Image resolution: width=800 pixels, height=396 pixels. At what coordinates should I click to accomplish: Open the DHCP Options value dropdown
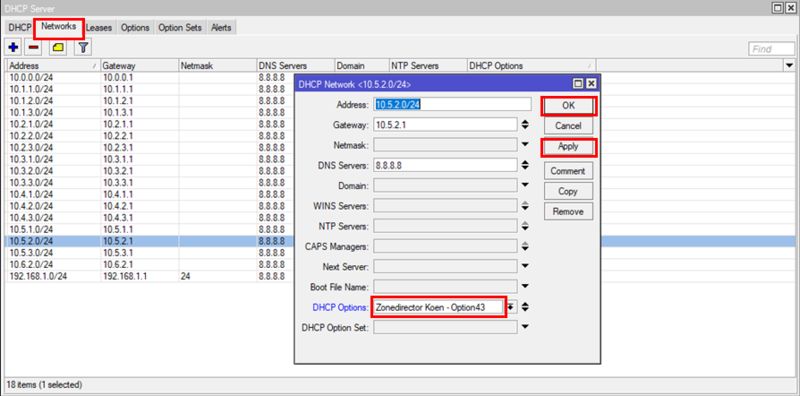(511, 307)
